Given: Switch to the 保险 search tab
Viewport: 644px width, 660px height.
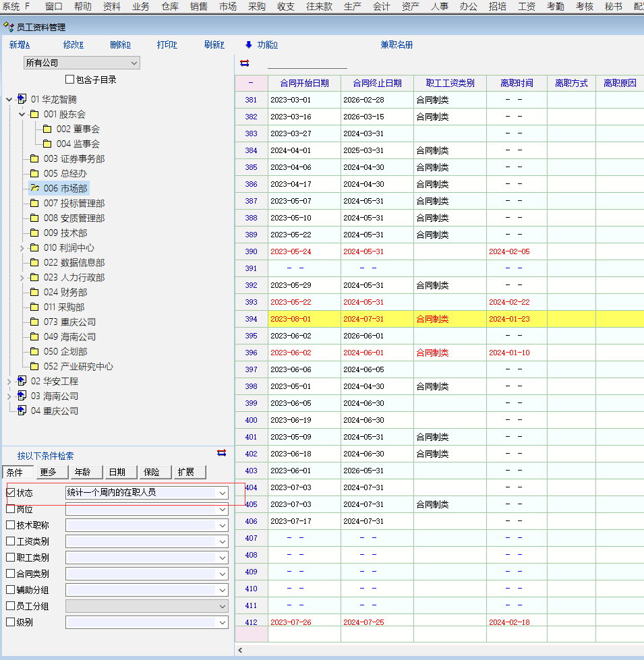Looking at the screenshot, I should tap(152, 473).
